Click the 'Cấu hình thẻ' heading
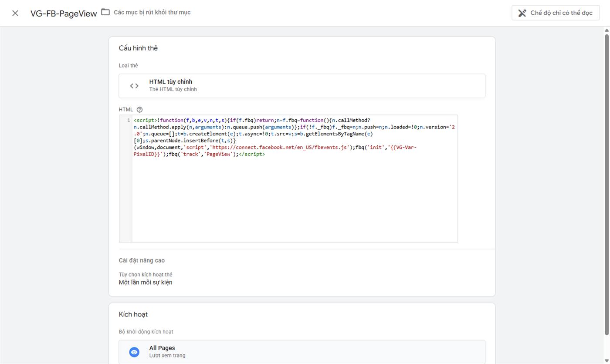 click(x=138, y=48)
